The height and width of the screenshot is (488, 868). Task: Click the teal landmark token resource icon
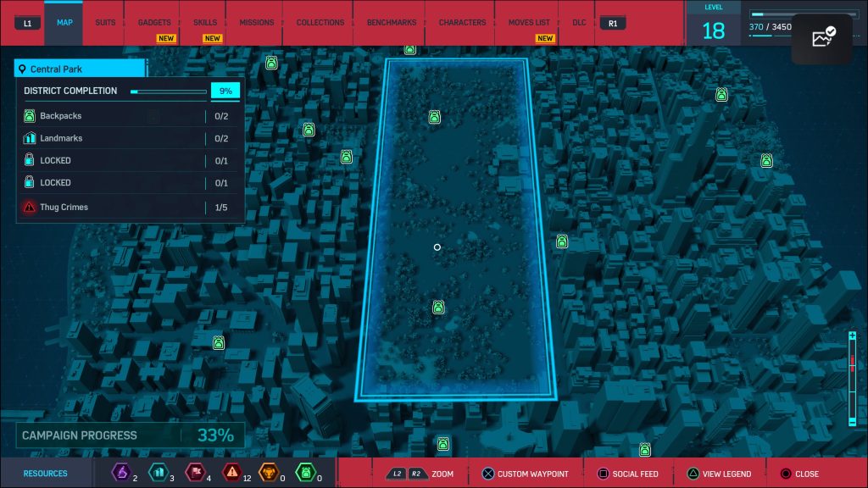159,473
